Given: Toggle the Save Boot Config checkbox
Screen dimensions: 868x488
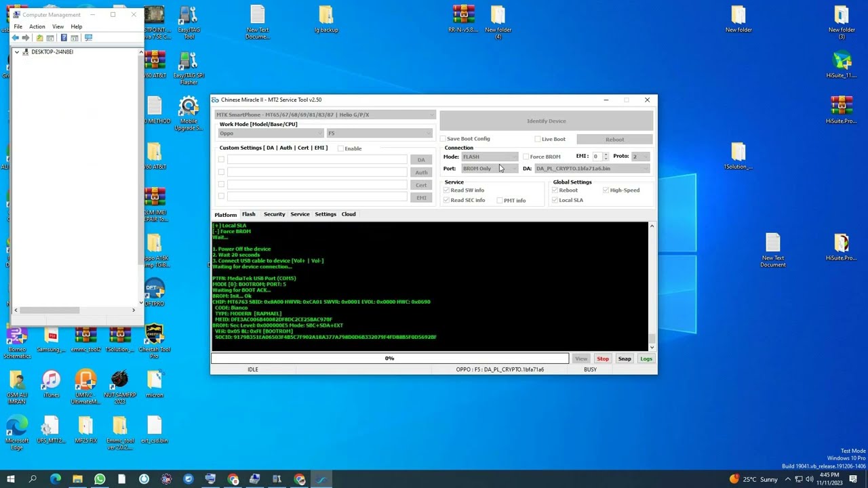Looking at the screenshot, I should [x=443, y=139].
